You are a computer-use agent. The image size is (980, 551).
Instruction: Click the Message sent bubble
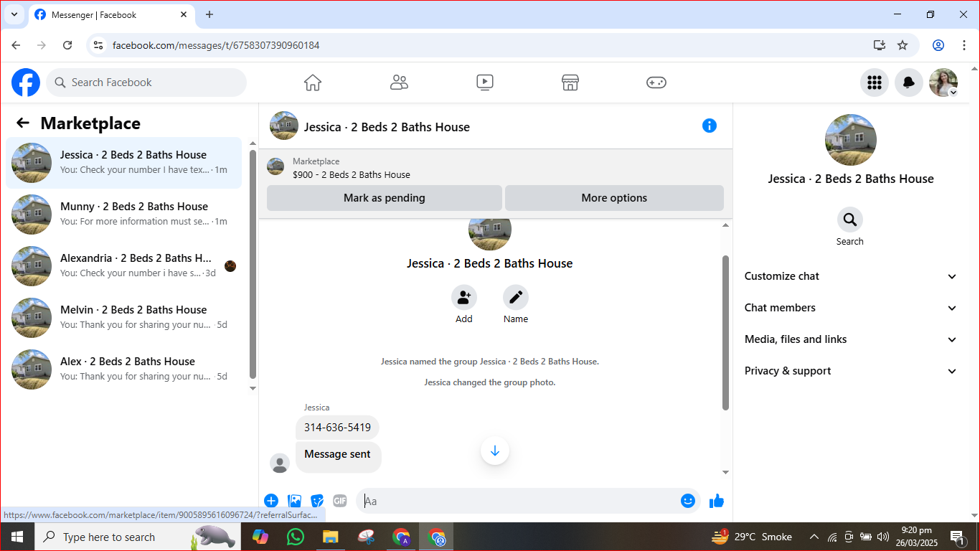[338, 456]
